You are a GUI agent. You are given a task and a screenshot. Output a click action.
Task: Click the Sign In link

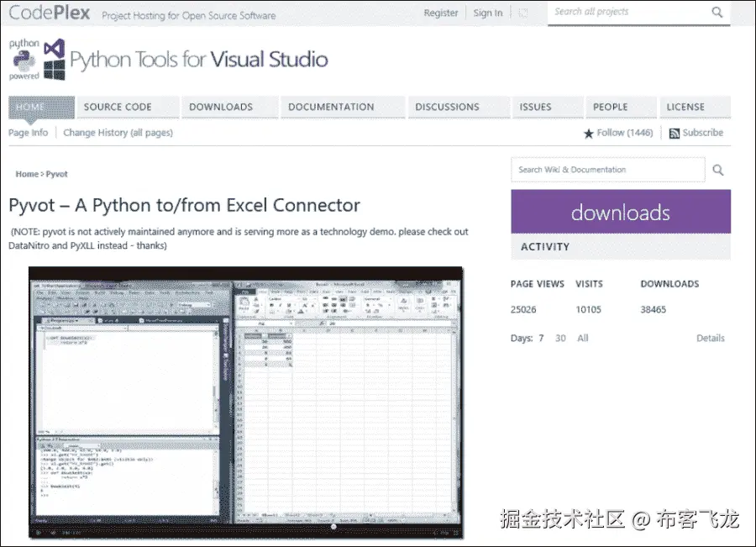488,13
